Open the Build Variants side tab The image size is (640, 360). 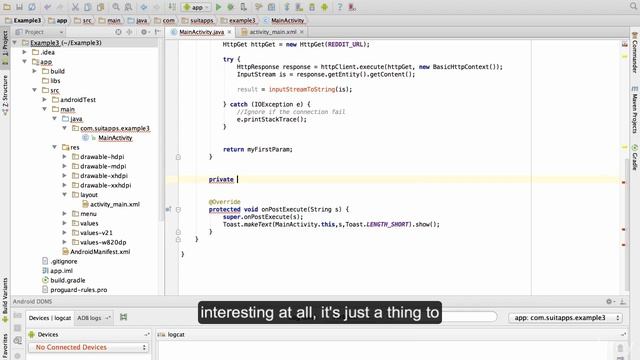coord(5,300)
